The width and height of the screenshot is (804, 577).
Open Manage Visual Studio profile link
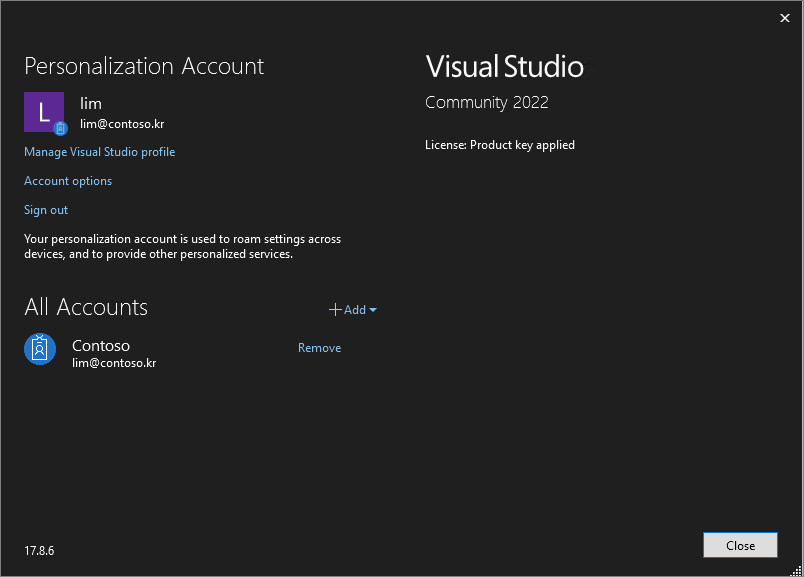[99, 152]
